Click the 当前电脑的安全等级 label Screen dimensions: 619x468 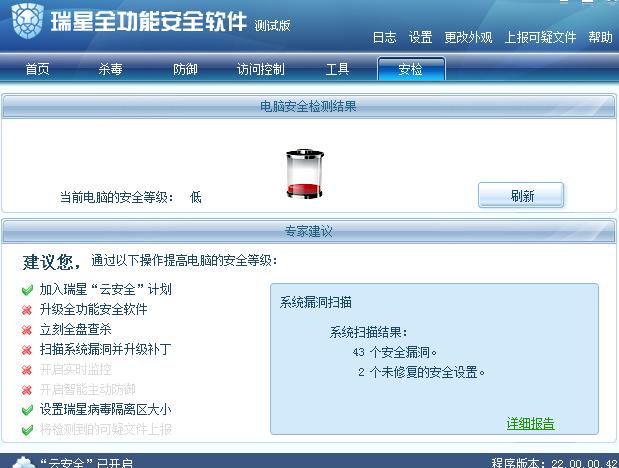coord(116,197)
